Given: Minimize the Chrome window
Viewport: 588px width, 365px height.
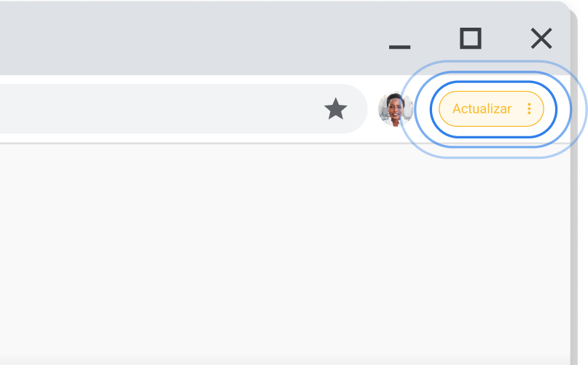Looking at the screenshot, I should 399,45.
